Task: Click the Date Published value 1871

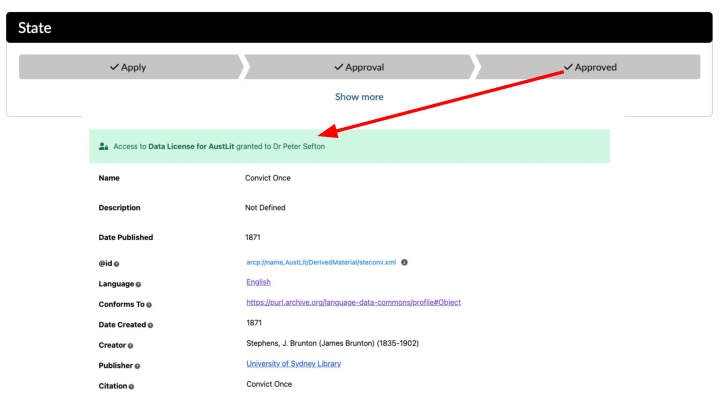Action: click(253, 237)
